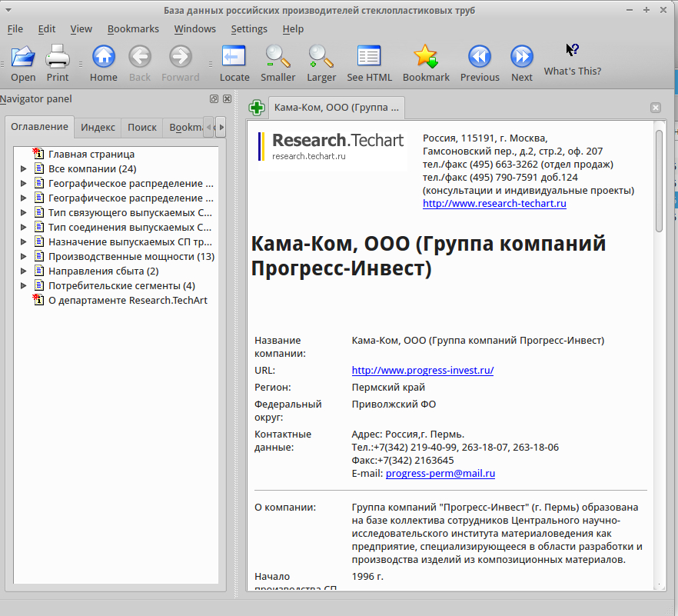The height and width of the screenshot is (616, 678).
Task: Open the Edit menu
Action: 46,29
